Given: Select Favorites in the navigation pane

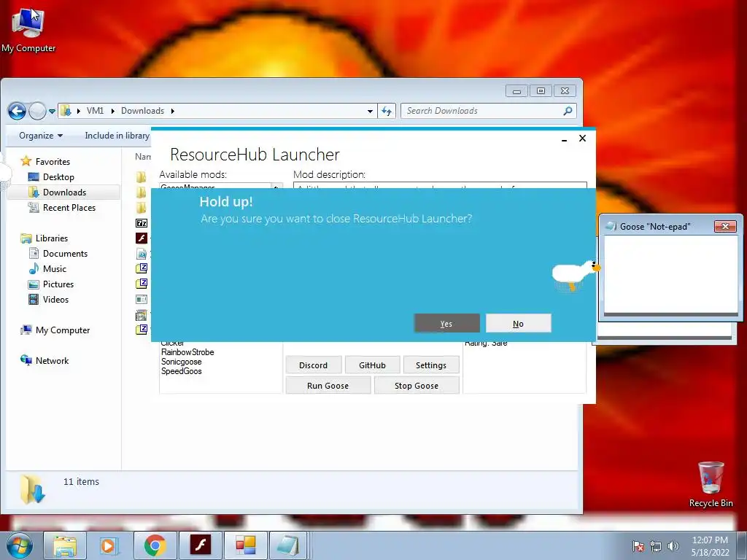Looking at the screenshot, I should 53,161.
